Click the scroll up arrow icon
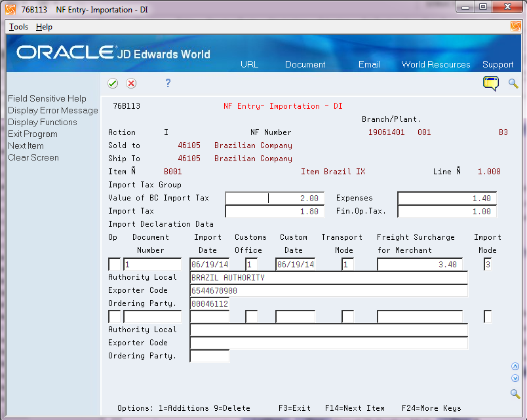 click(x=515, y=366)
